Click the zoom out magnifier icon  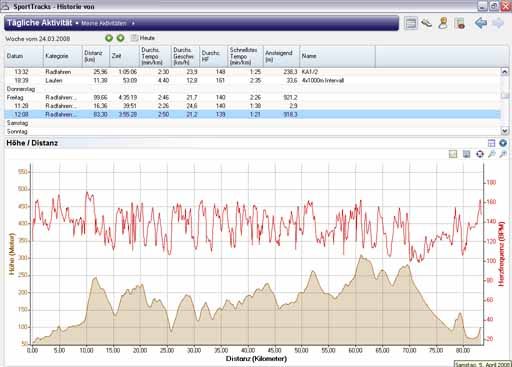click(503, 154)
